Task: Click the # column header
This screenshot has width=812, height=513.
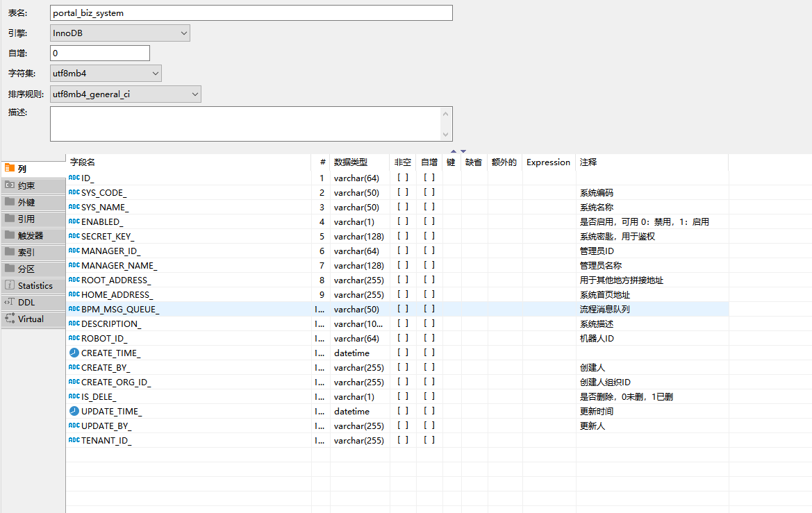Action: [321, 162]
